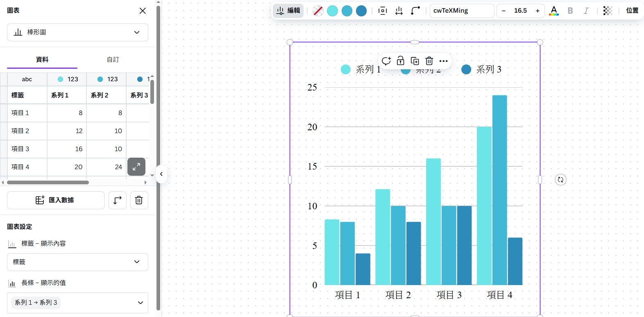Click the horizontal scrollbar under data table
The width and height of the screenshot is (644, 317).
click(x=48, y=183)
